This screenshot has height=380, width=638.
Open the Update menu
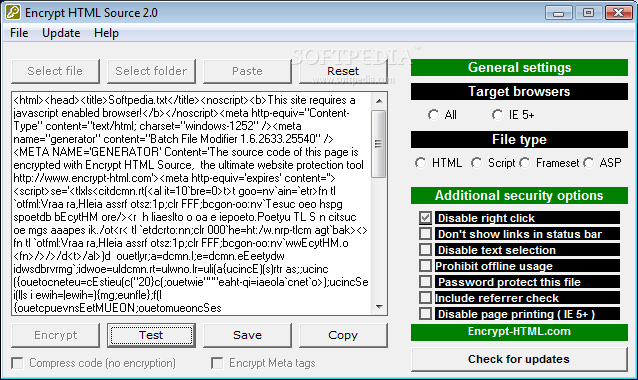tap(61, 33)
